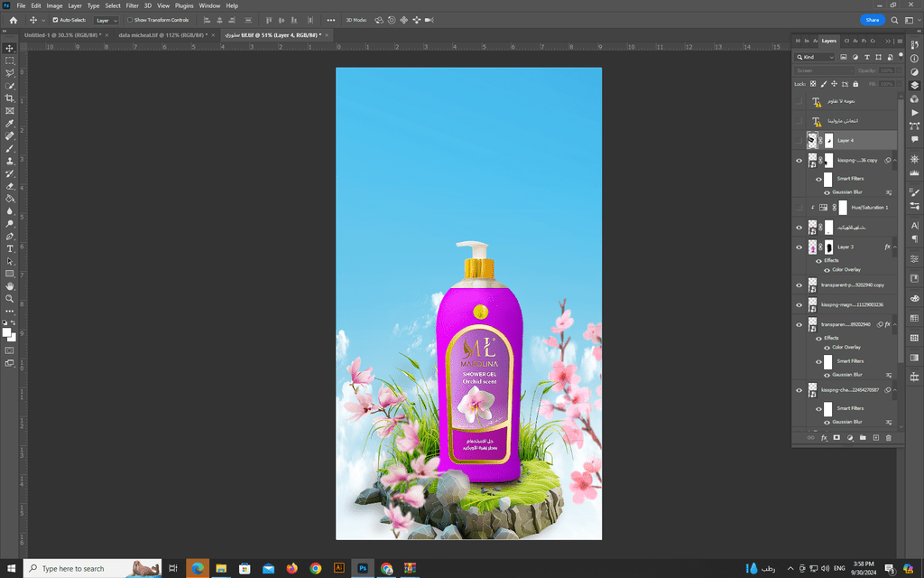The image size is (924, 578).
Task: Select the Frame tool
Action: 9,110
